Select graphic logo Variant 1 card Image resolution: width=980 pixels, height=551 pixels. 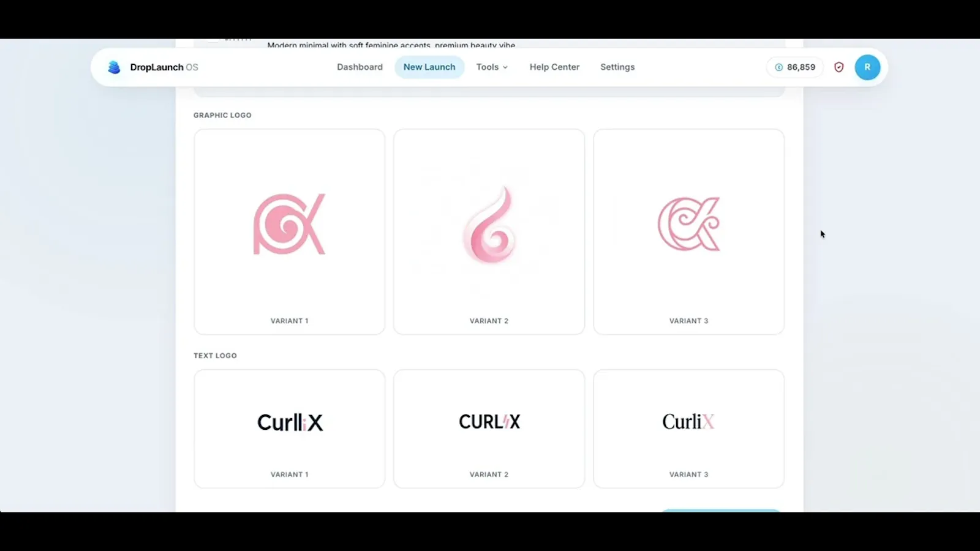pyautogui.click(x=290, y=231)
